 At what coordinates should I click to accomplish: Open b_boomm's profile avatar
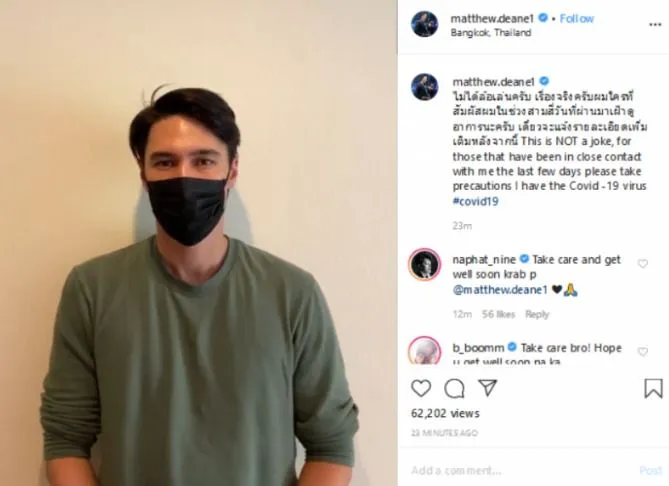pyautogui.click(x=424, y=351)
